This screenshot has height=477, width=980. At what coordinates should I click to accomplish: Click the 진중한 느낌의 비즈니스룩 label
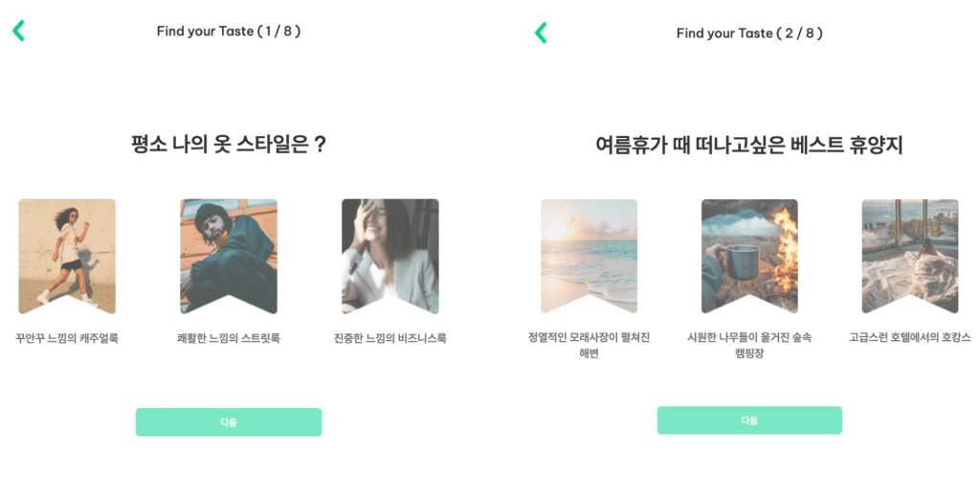[390, 339]
